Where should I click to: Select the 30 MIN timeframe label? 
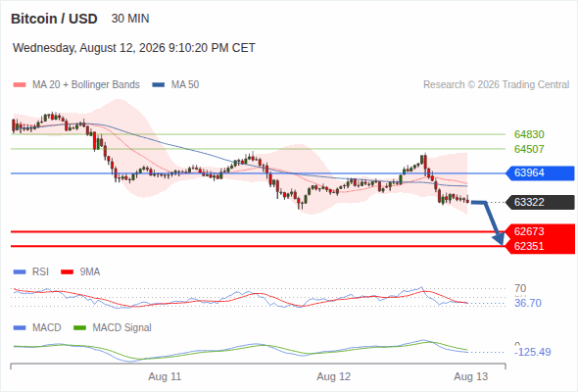(130, 19)
